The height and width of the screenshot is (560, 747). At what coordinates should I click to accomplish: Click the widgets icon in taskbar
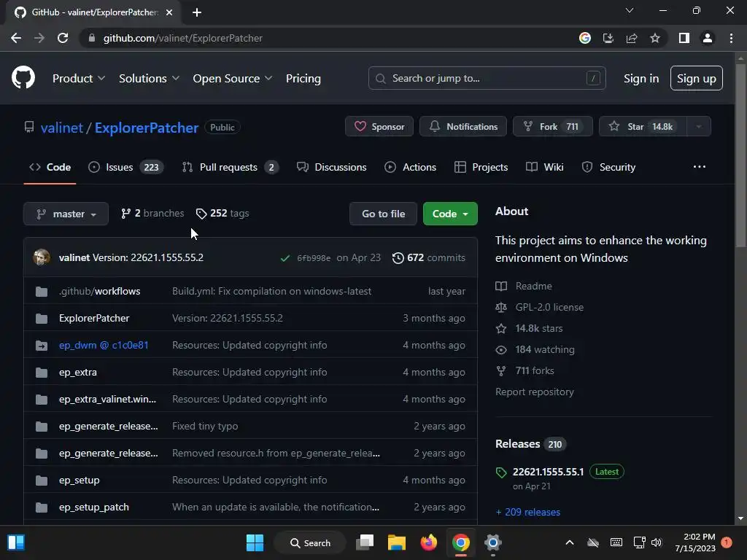[x=16, y=542]
